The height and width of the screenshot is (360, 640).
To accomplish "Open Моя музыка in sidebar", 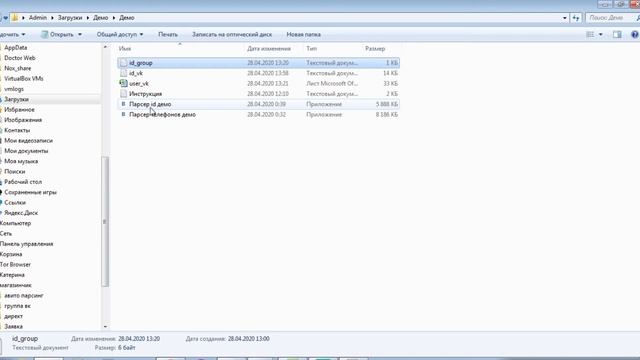I will 21,161.
